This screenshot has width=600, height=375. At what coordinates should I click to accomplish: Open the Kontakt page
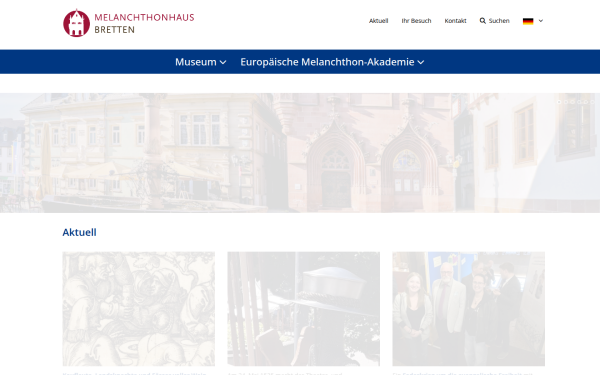455,21
